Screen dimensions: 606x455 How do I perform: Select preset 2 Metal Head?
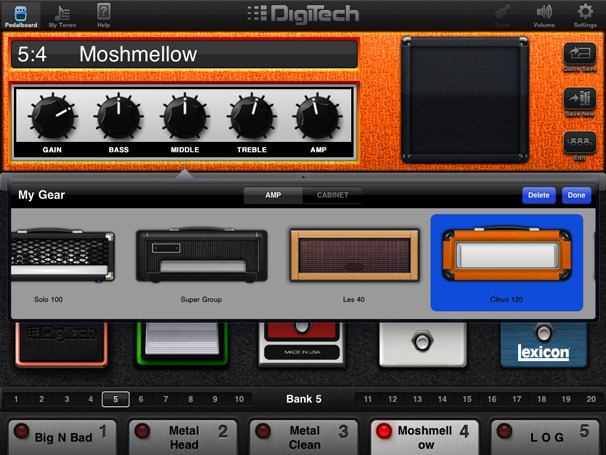coord(183,438)
